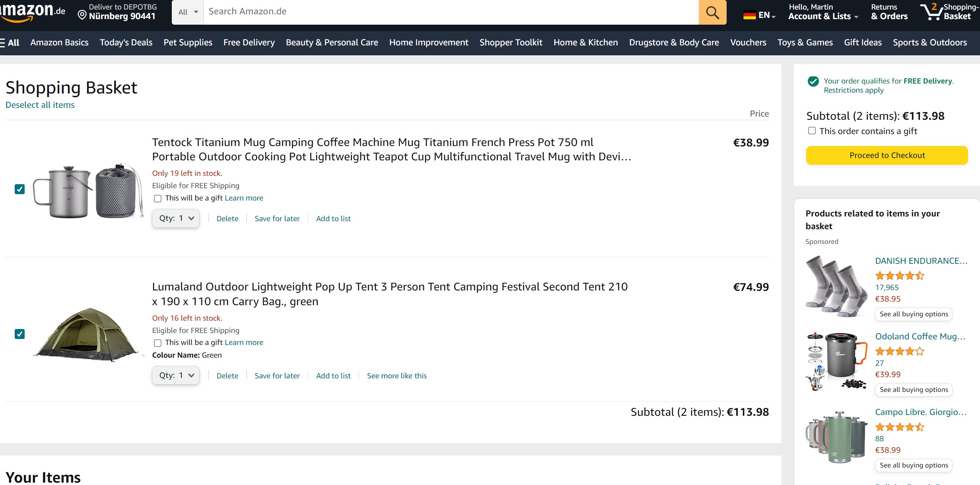Add the Tentock mug to list
980x485 pixels.
pyautogui.click(x=333, y=218)
